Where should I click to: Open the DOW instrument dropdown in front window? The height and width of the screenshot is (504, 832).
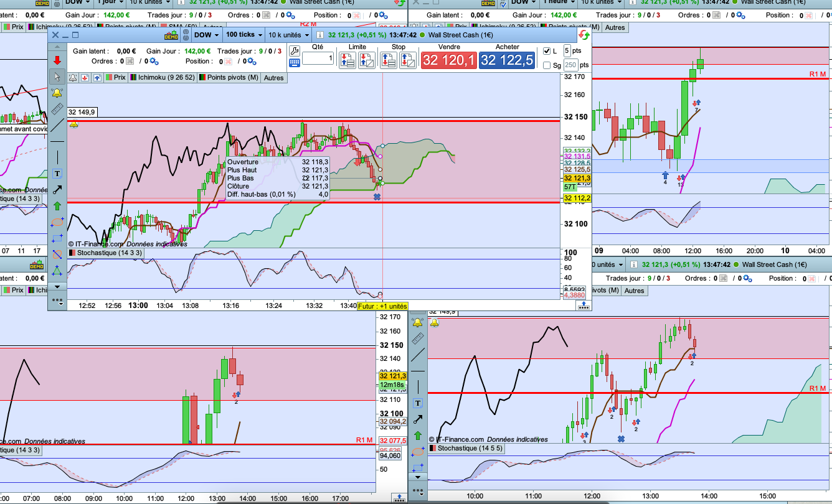pyautogui.click(x=206, y=35)
